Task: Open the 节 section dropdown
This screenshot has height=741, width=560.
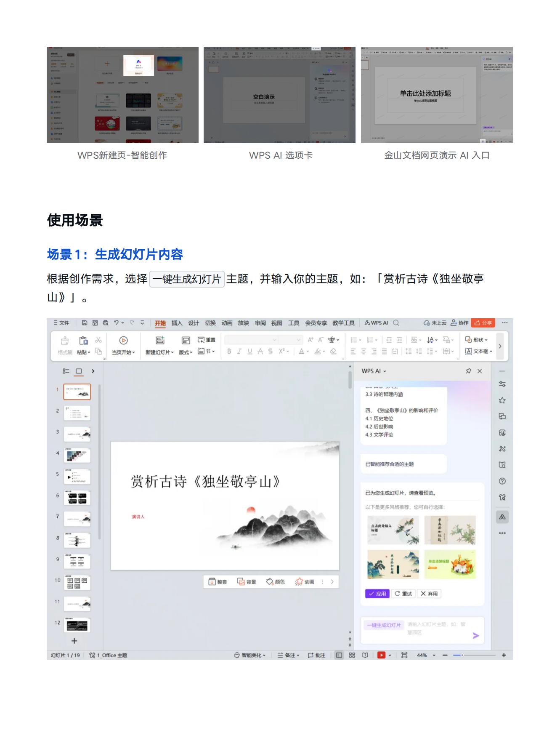Action: (207, 351)
